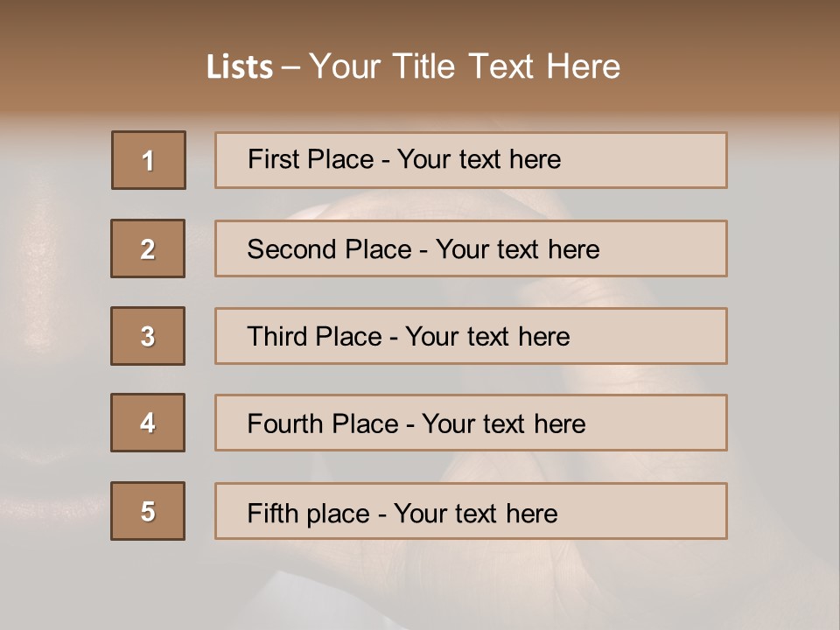Screen dimensions: 840x630
Task: Click the word Fifth in the list
Action: (273, 513)
